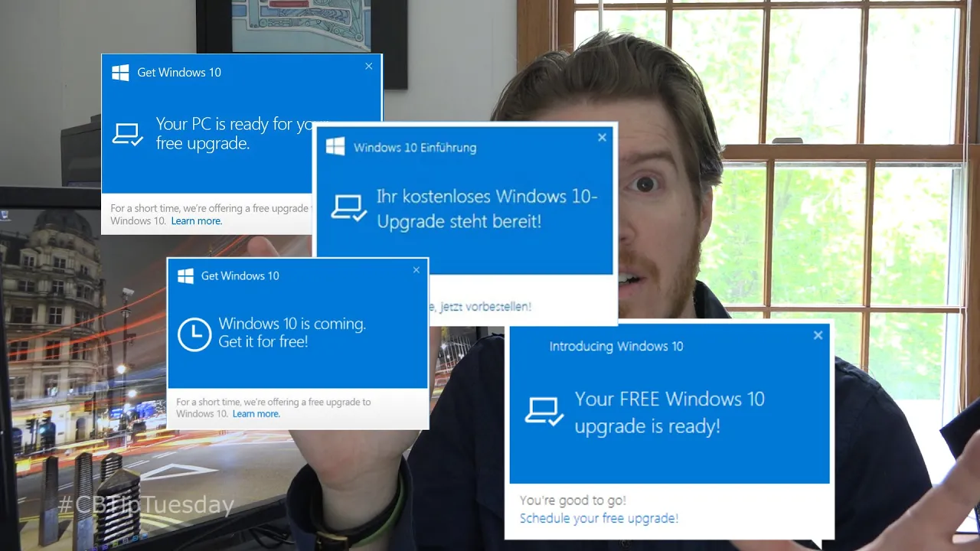Click laptop checkmark icon beside "Your PC is ready"
This screenshot has width=980, height=551.
pos(127,135)
